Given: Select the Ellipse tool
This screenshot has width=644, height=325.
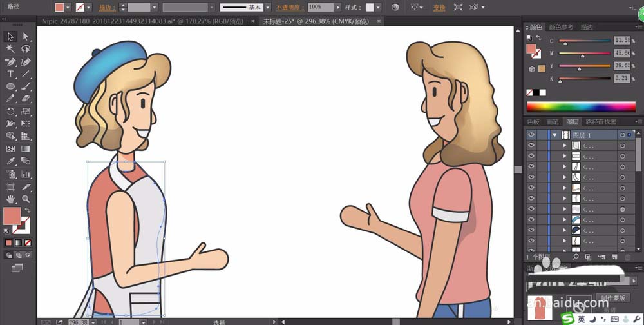Looking at the screenshot, I should [10, 86].
